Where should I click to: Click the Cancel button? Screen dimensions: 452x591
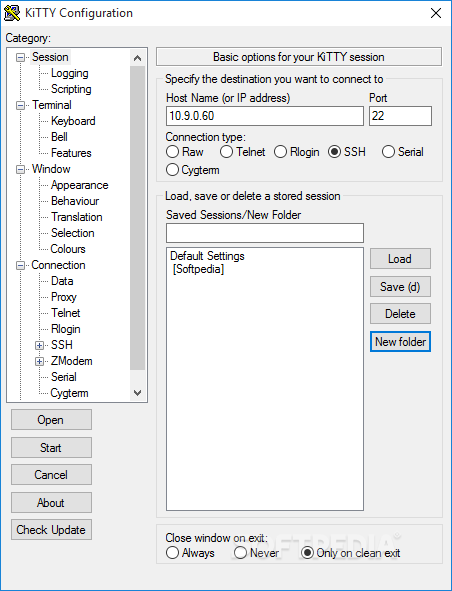pyautogui.click(x=51, y=475)
